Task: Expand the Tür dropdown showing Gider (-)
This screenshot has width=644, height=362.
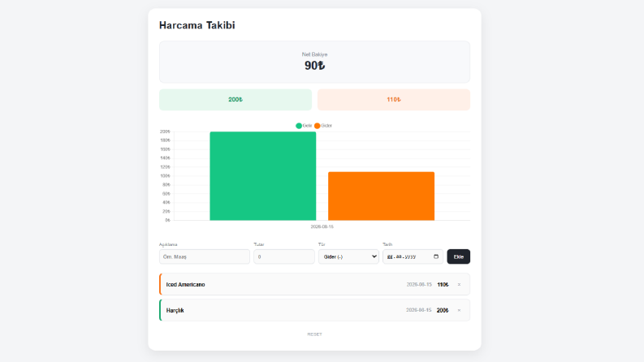Action: [x=348, y=256]
